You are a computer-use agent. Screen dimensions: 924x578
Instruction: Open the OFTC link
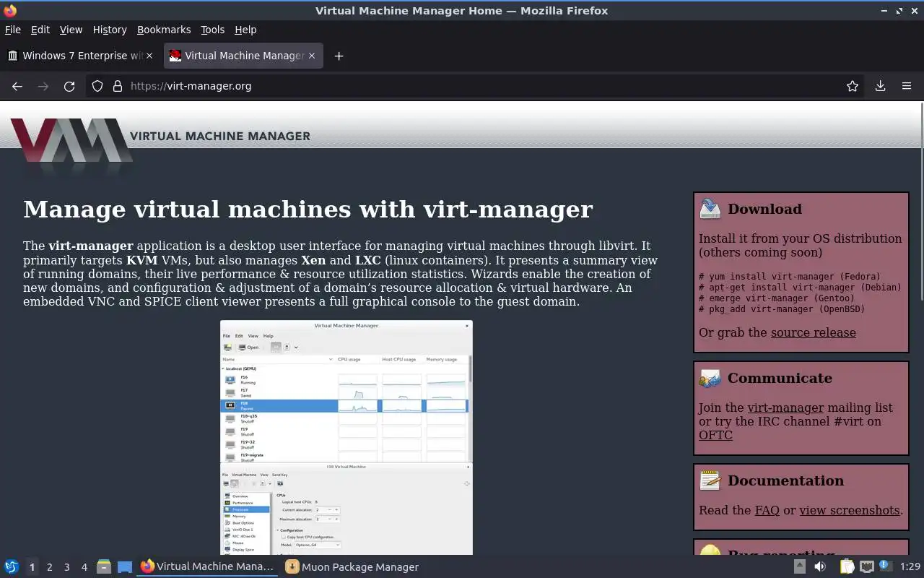pyautogui.click(x=715, y=435)
